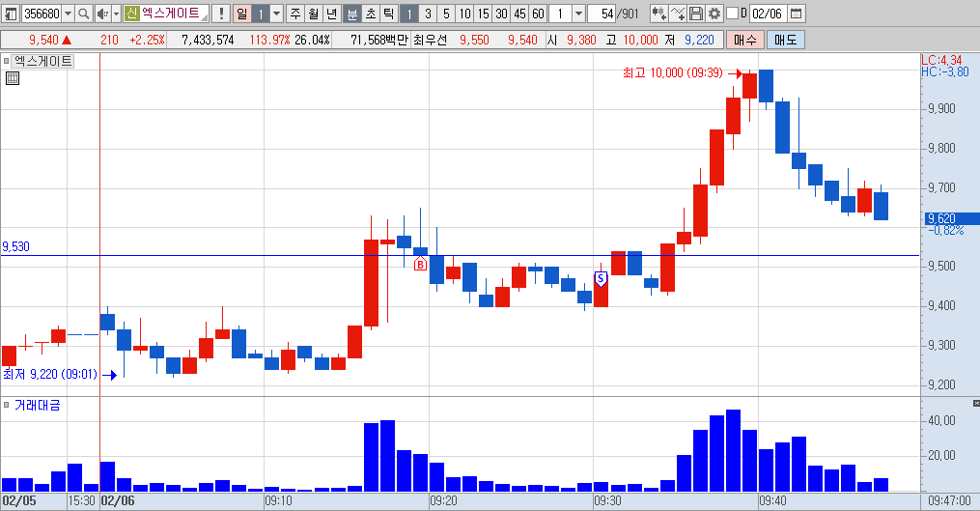Select the 초 second chart tab
Image resolution: width=980 pixels, height=511 pixels.
pyautogui.click(x=371, y=14)
